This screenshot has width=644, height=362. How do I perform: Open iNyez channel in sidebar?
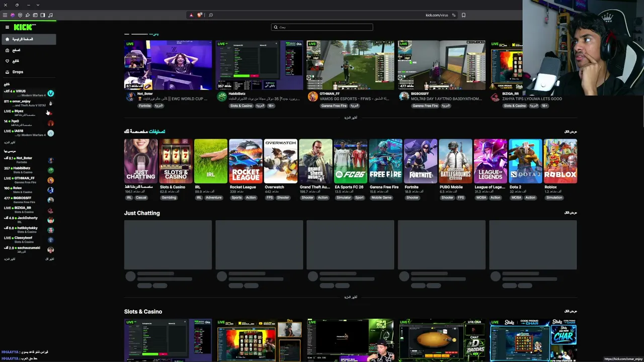[28, 113]
